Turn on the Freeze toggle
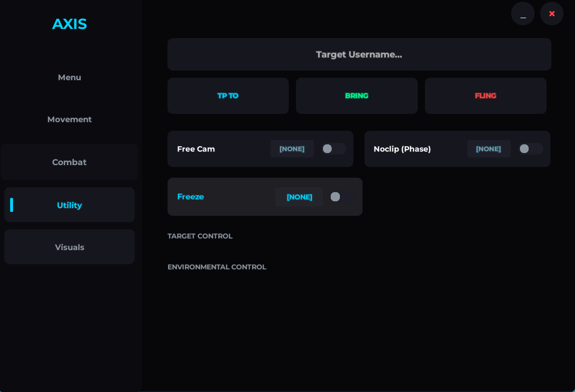This screenshot has height=392, width=575. (x=342, y=197)
